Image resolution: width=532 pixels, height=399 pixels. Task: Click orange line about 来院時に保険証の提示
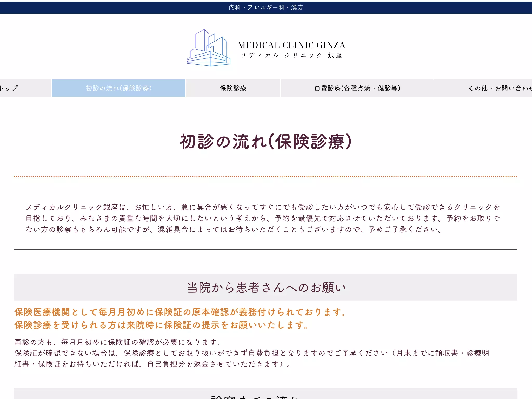[161, 325]
